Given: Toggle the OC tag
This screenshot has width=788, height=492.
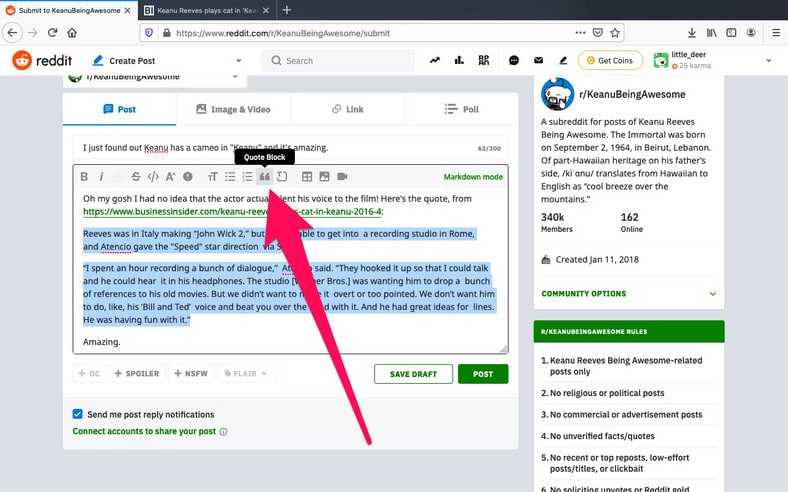Looking at the screenshot, I should tap(89, 373).
